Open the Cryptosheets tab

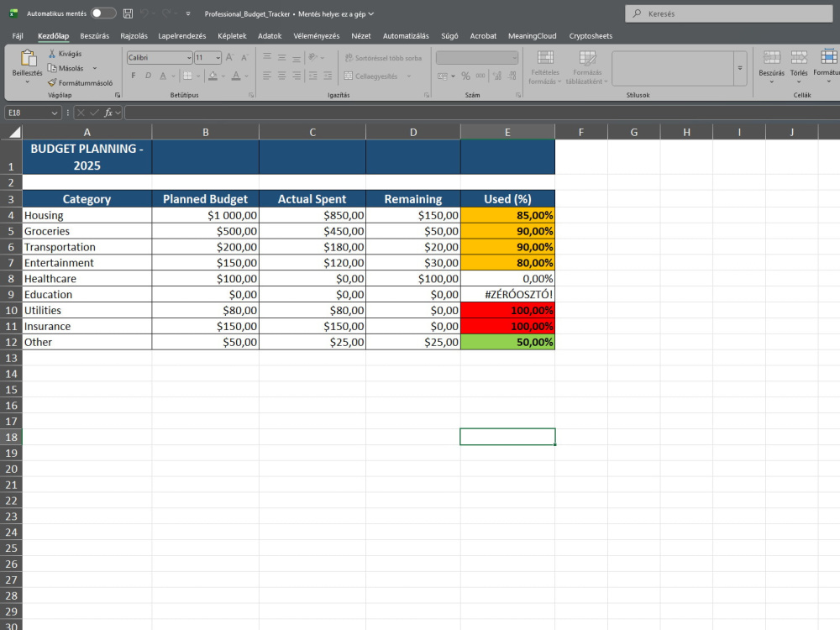591,36
